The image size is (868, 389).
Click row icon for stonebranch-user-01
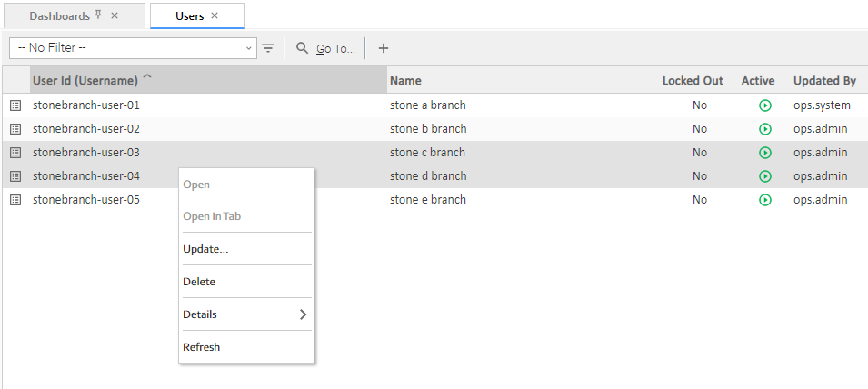point(15,105)
